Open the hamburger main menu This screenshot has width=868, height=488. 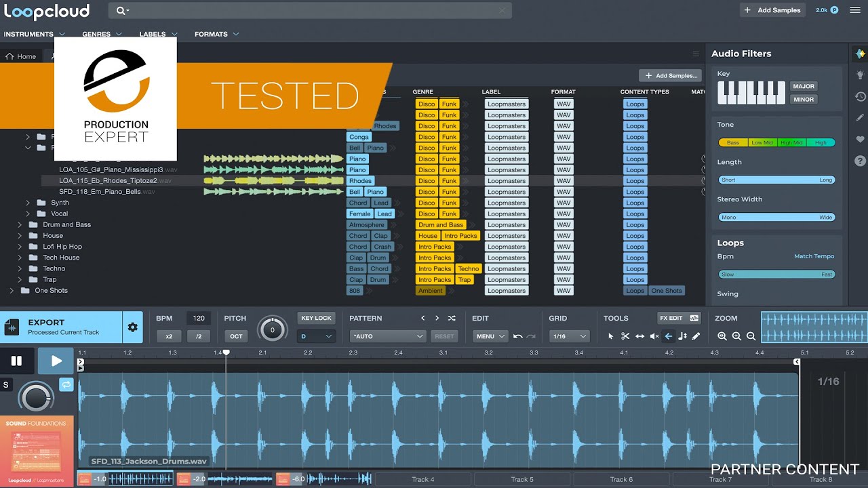(x=854, y=10)
